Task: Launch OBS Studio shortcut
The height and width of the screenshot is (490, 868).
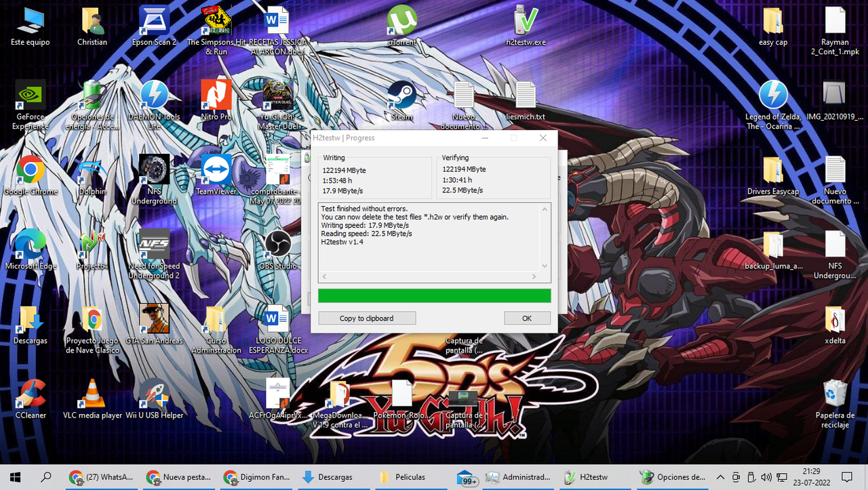Action: (x=277, y=251)
